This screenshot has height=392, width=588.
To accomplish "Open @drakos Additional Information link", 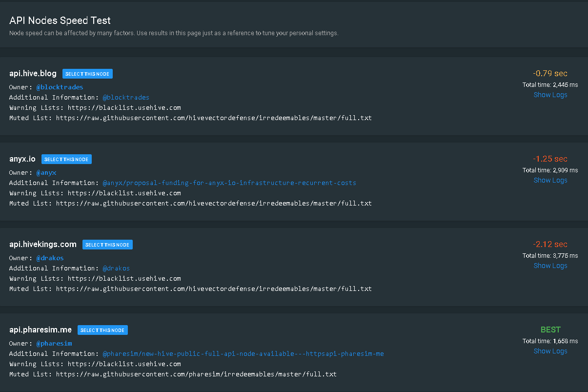I will (116, 268).
